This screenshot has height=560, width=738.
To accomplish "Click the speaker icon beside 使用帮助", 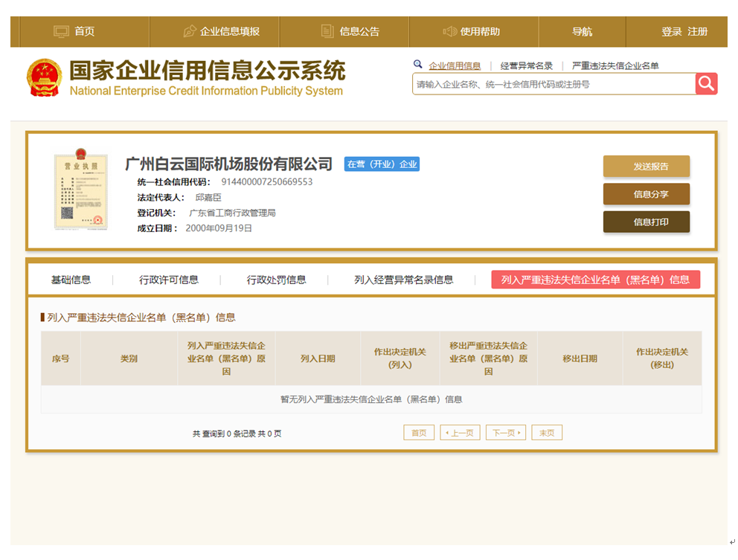I will click(450, 31).
